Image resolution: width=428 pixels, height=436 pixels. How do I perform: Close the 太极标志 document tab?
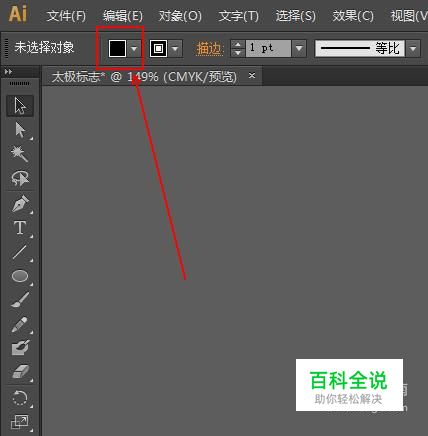point(252,76)
